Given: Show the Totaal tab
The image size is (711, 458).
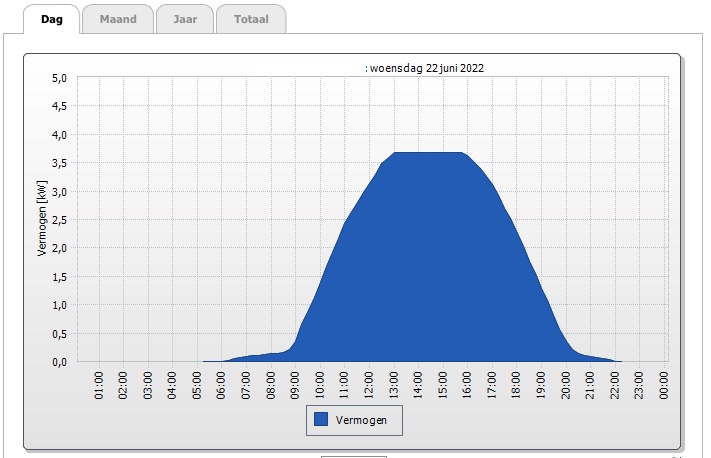Looking at the screenshot, I should pyautogui.click(x=250, y=19).
